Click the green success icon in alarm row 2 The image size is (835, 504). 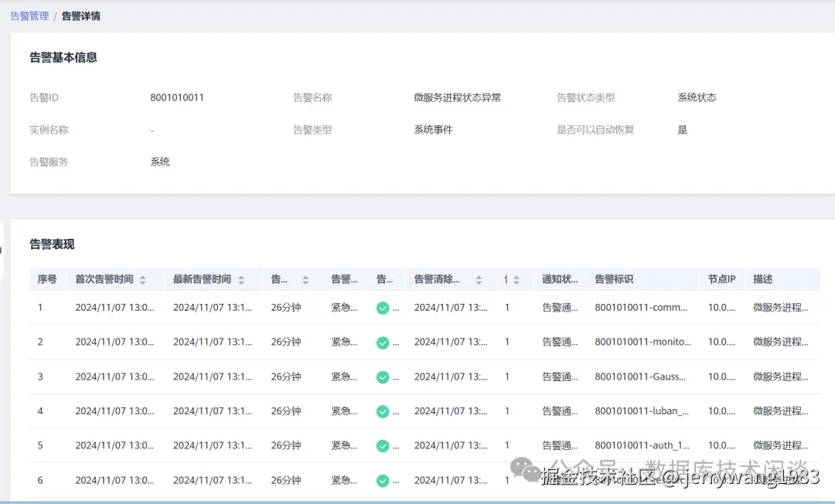[383, 342]
